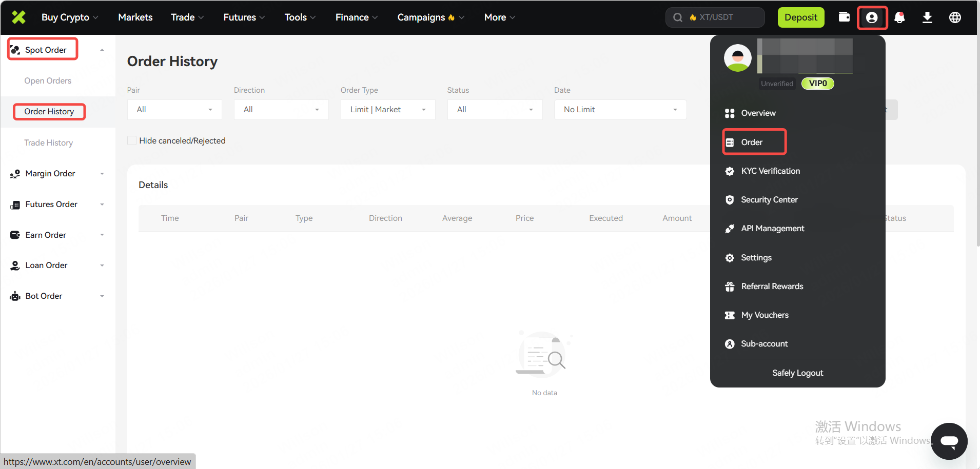Viewport: 980px width, 469px height.
Task: Expand the Margin Order sidebar section
Action: [57, 174]
